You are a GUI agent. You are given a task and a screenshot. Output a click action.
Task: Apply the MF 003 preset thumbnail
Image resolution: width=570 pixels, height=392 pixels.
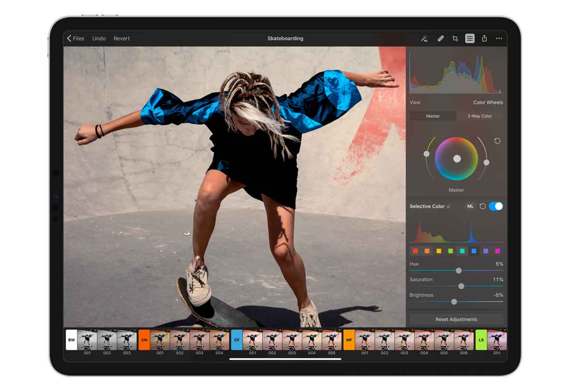click(404, 340)
